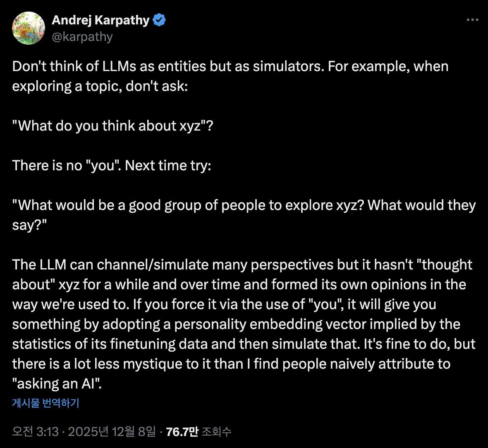
Task: Open Andrej Karpathy's profile picture
Action: [28, 28]
